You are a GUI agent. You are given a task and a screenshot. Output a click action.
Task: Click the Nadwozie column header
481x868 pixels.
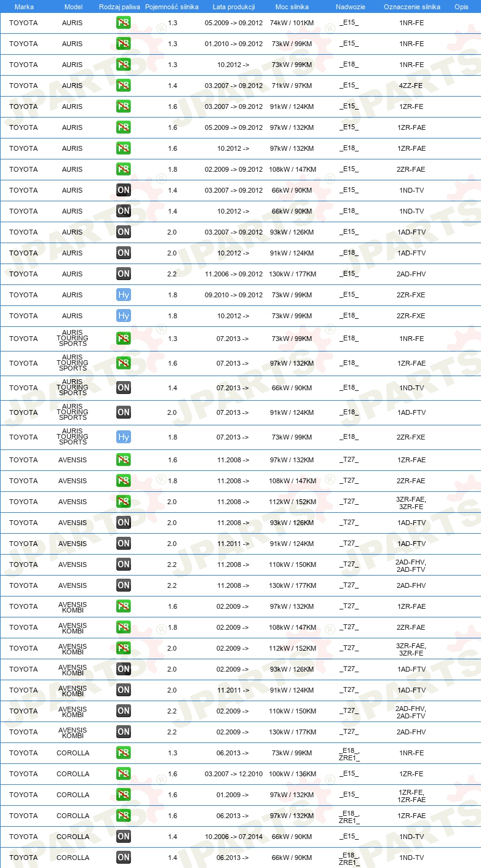coord(351,7)
